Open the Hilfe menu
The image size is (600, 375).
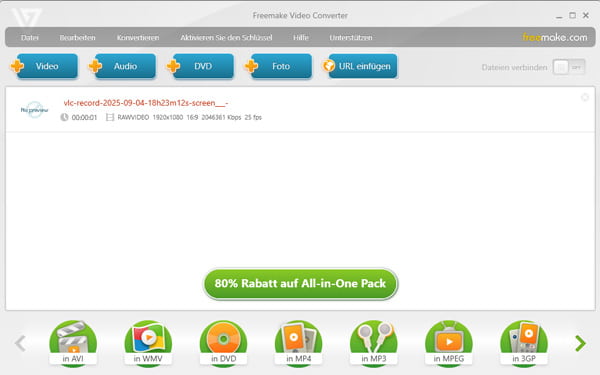point(301,38)
